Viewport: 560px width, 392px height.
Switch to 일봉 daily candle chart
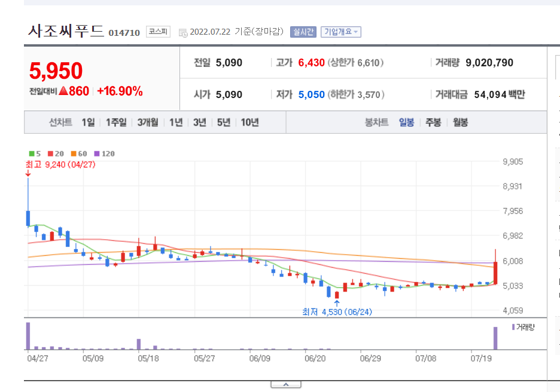406,122
